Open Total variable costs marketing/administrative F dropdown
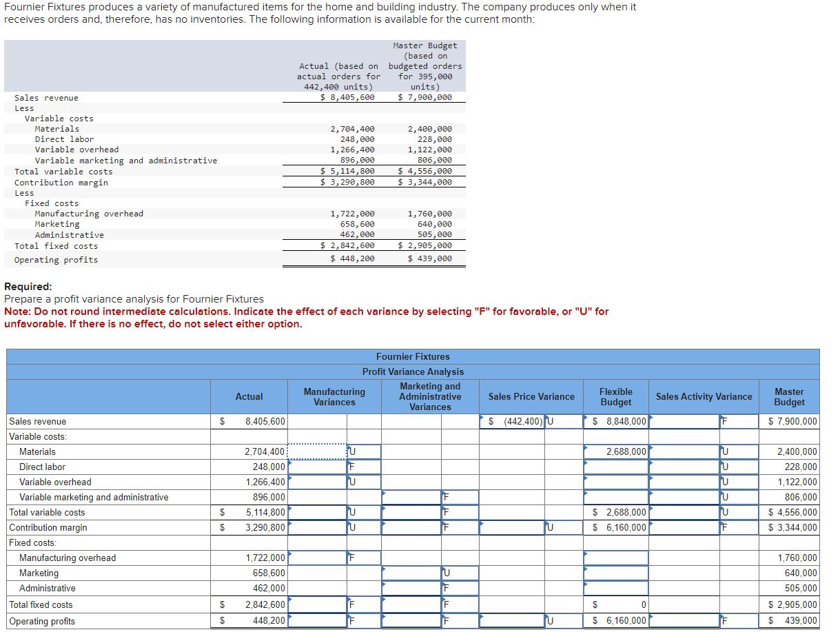Viewport: 840px width, 632px height. pyautogui.click(x=460, y=513)
